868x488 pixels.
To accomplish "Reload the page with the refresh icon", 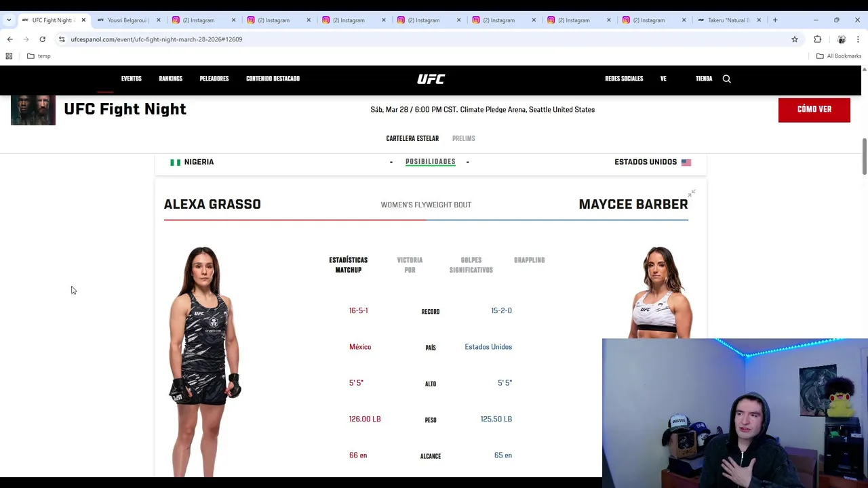I will pyautogui.click(x=42, y=39).
